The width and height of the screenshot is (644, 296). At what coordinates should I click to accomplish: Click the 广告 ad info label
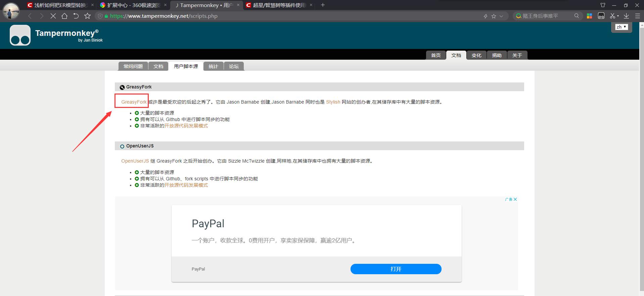tap(509, 199)
